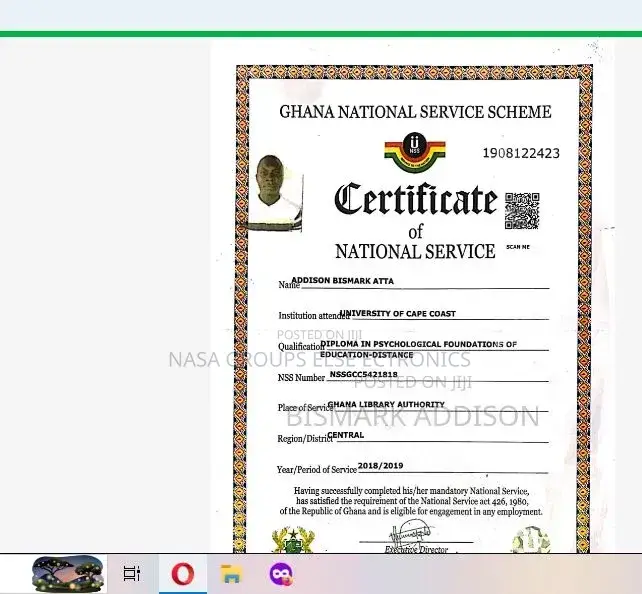Click 'GHANA LIBRARY AUTHORITY' place of service
The height and width of the screenshot is (594, 642).
386,404
